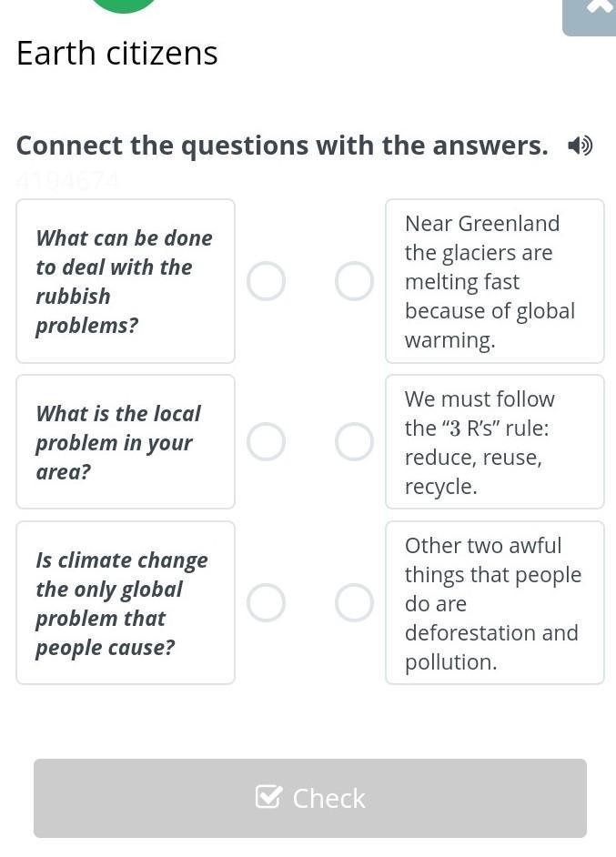Click the "We must follow" answer card

pos(494,442)
